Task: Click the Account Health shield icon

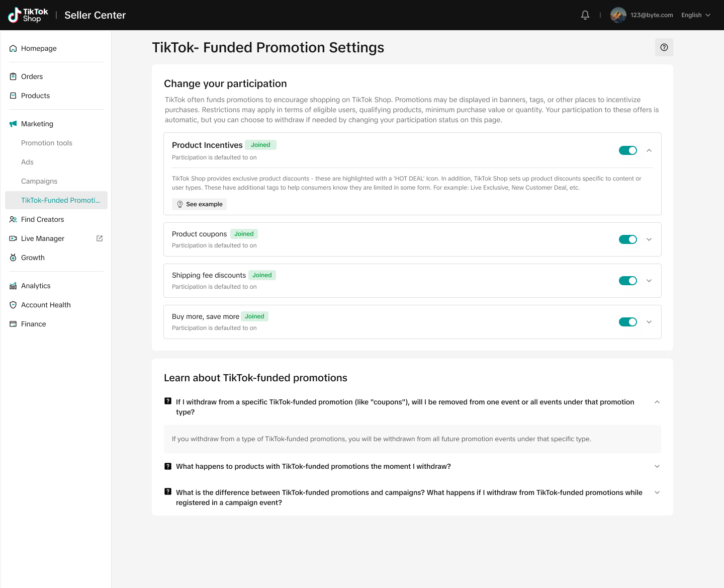Action: point(13,305)
